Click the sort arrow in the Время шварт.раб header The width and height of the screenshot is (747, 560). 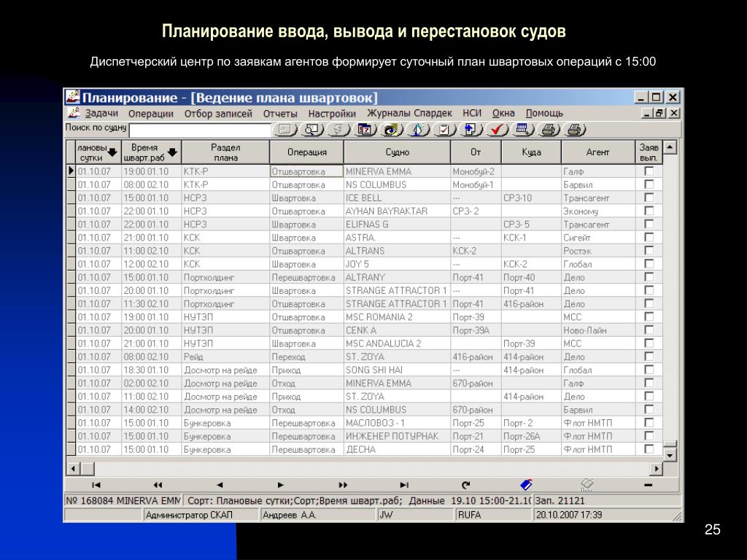[x=172, y=152]
